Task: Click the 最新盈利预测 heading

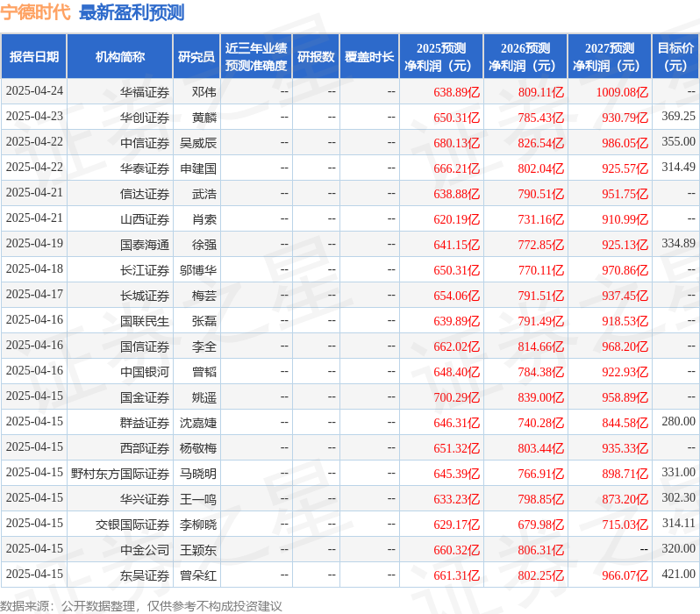Action: click(x=132, y=12)
